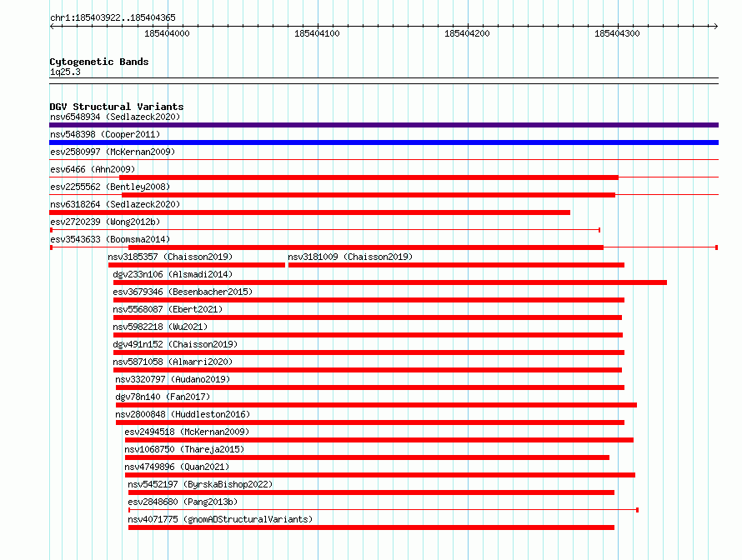Click nsv2800848 (Huddleston2016) label
This screenshot has height=560, width=742.
(x=183, y=414)
